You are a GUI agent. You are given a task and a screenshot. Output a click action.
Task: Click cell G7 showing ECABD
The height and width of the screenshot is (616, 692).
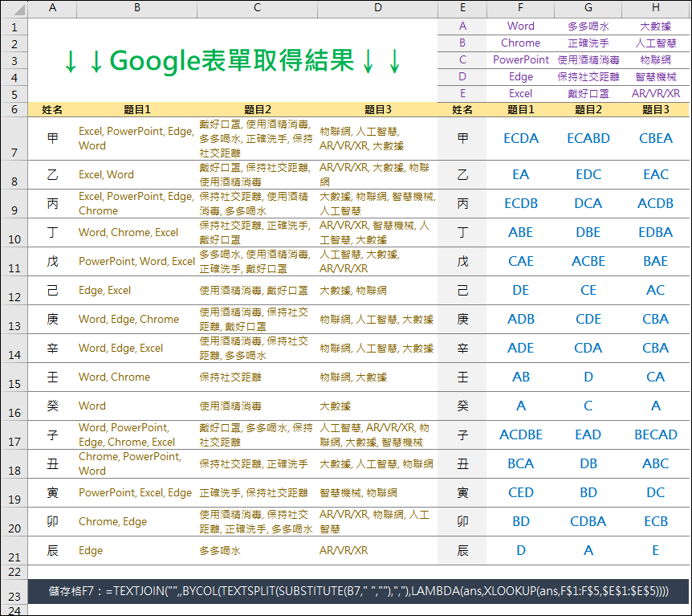[588, 139]
